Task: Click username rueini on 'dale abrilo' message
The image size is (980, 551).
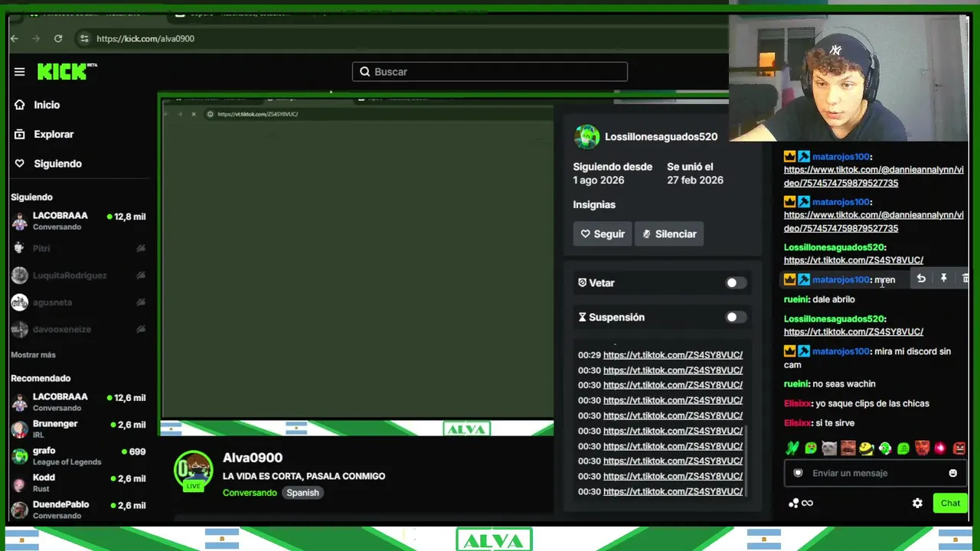Action: click(x=796, y=299)
